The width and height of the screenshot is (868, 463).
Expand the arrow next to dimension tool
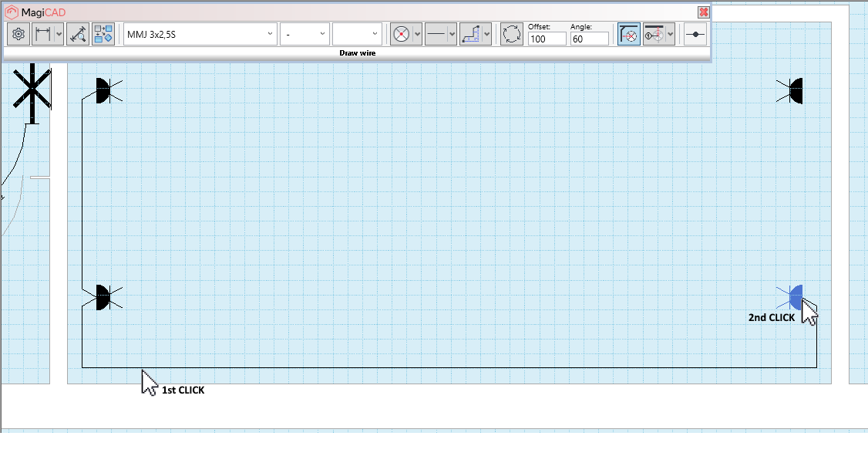click(x=59, y=34)
